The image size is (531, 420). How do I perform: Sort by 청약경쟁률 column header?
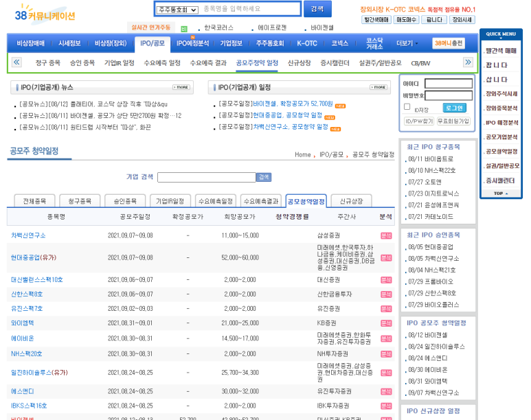[292, 217]
